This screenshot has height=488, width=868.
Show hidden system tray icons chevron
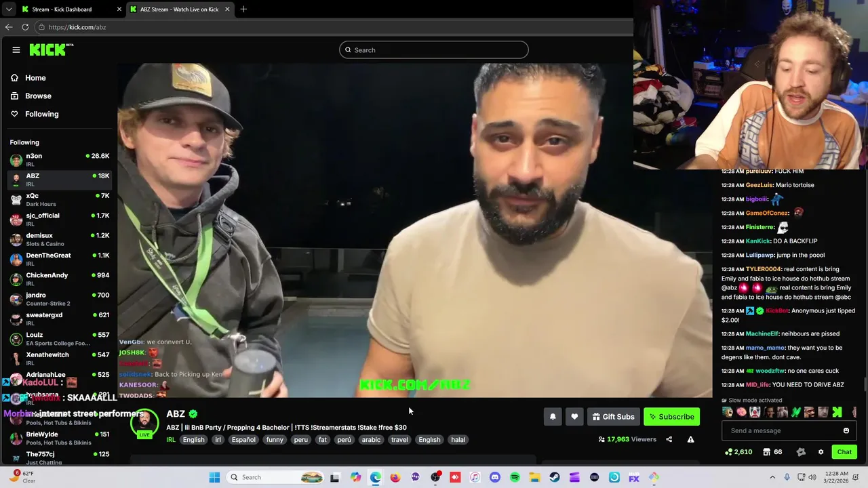772,478
